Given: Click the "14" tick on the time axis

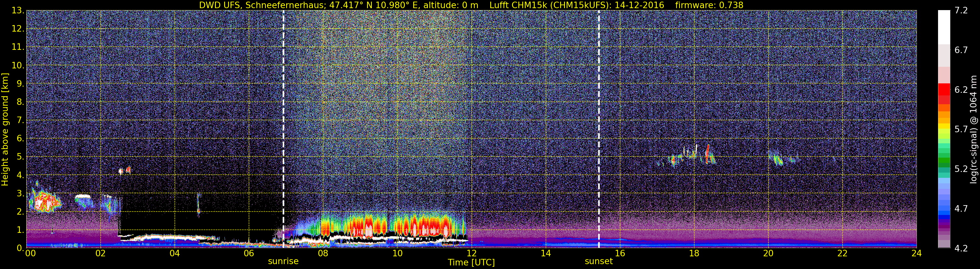Looking at the screenshot, I should click(545, 253).
